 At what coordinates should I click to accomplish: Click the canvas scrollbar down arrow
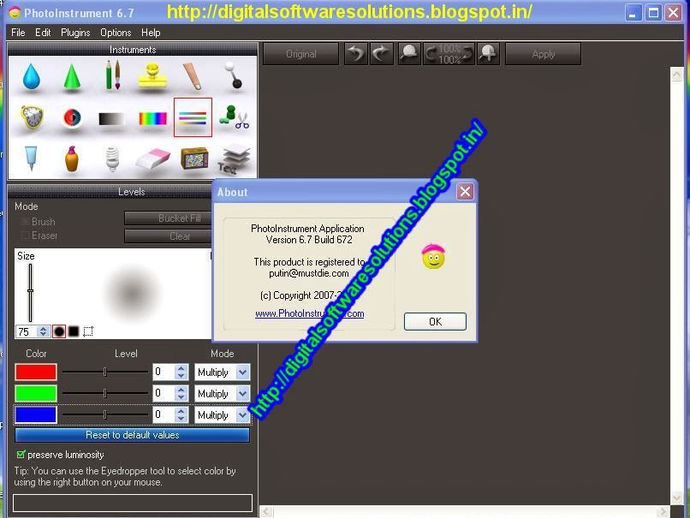677,498
